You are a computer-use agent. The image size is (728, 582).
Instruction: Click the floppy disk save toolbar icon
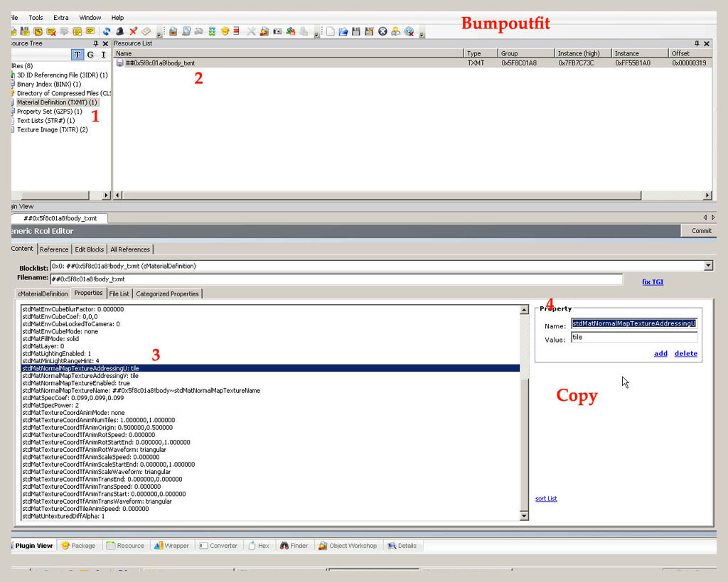tap(356, 31)
